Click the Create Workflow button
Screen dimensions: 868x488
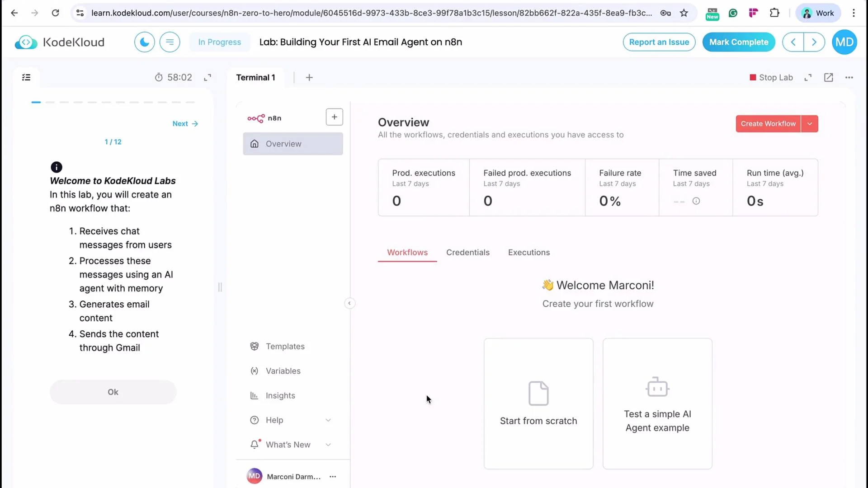coord(768,124)
